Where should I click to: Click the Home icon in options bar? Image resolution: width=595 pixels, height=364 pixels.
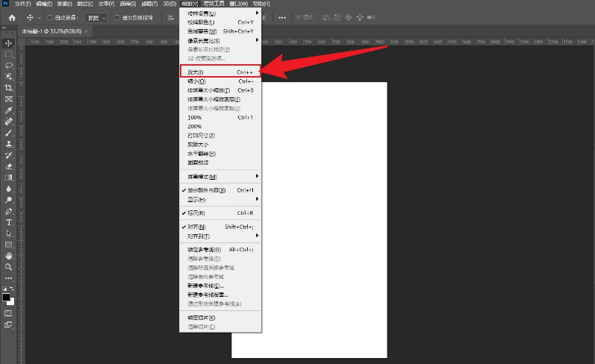pos(12,17)
